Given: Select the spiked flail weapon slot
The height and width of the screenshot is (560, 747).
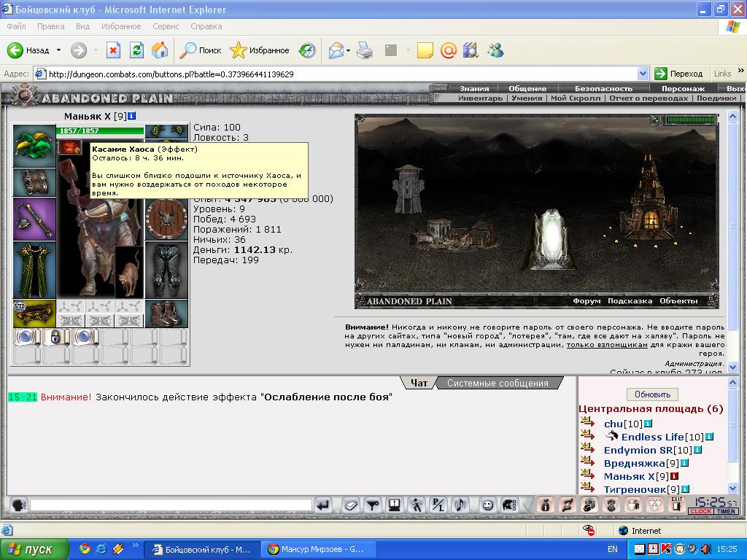Looking at the screenshot, I should pos(34,219).
